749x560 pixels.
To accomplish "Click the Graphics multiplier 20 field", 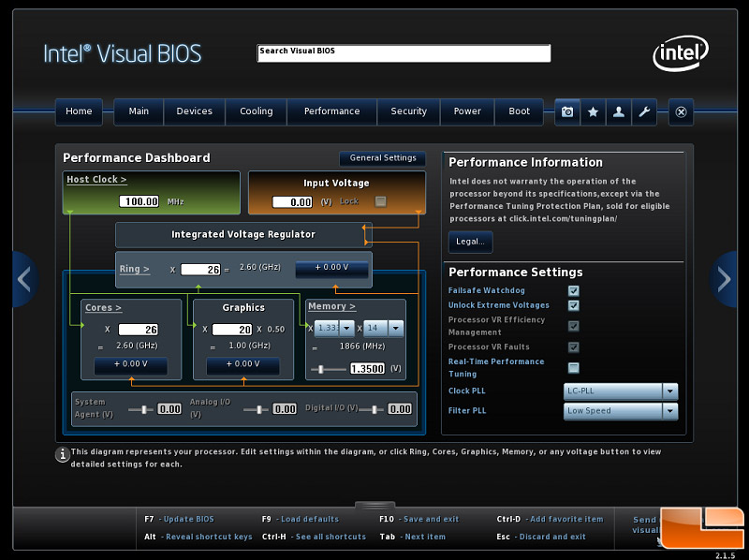I will coord(232,330).
